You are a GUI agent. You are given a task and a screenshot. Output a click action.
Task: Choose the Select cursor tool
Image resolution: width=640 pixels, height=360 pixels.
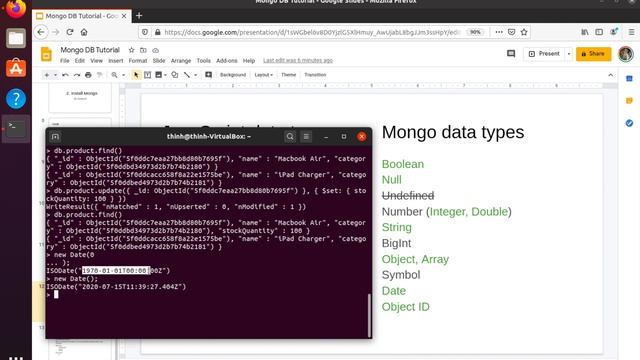(x=136, y=75)
